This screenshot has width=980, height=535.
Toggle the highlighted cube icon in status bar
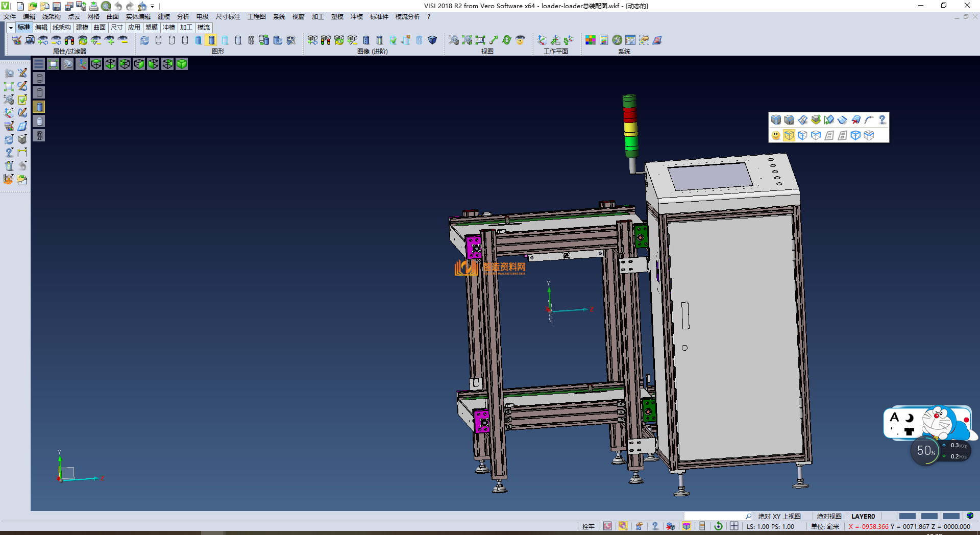[x=687, y=526]
